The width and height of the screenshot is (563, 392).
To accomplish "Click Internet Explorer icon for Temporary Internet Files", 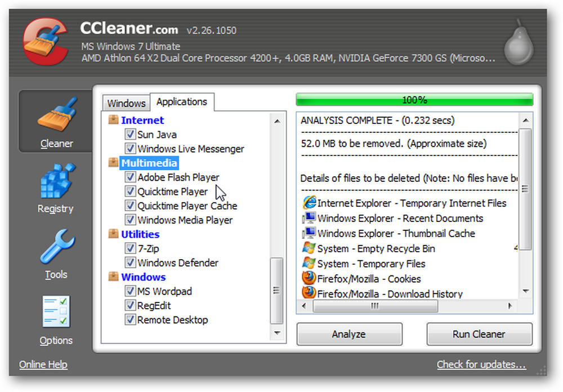I will (309, 203).
